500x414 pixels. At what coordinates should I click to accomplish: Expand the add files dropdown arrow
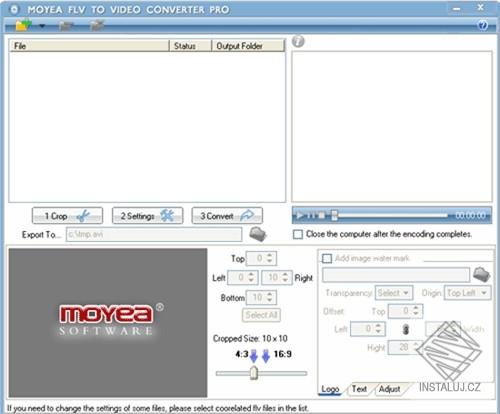[42, 26]
